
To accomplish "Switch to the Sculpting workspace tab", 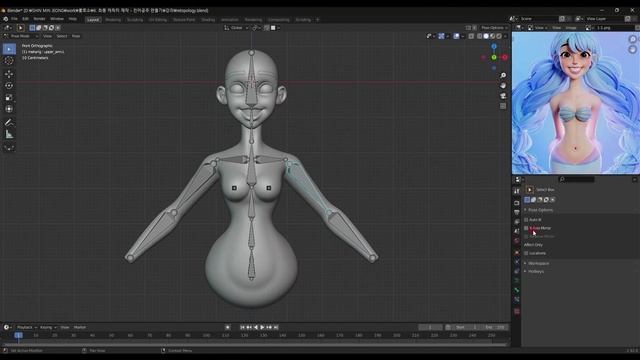I will point(135,20).
